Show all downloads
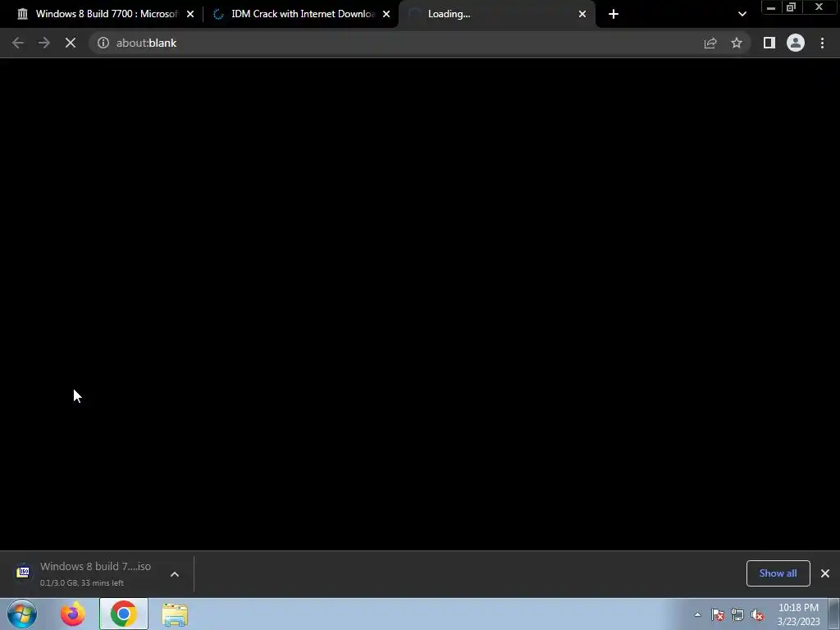Image resolution: width=840 pixels, height=630 pixels. 778,573
